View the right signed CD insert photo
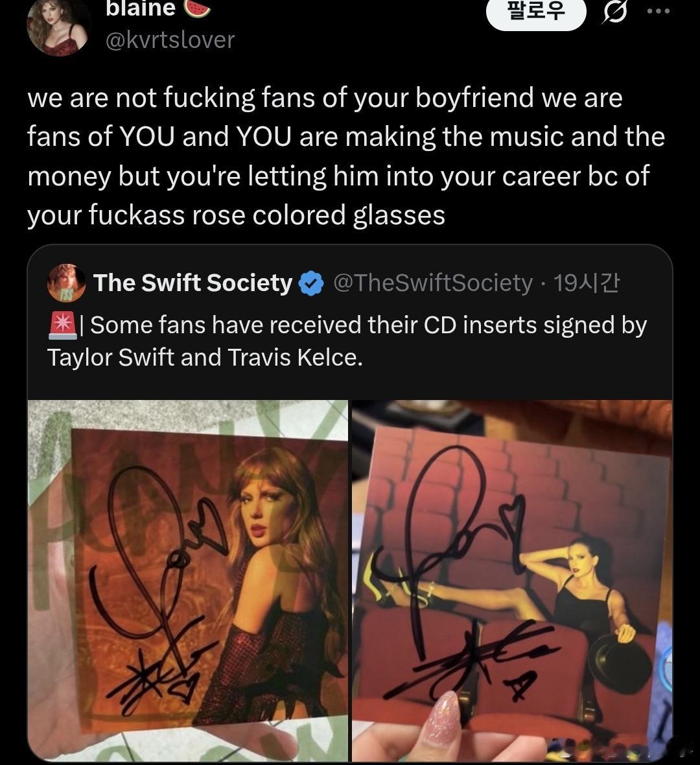This screenshot has height=765, width=700. (512, 581)
